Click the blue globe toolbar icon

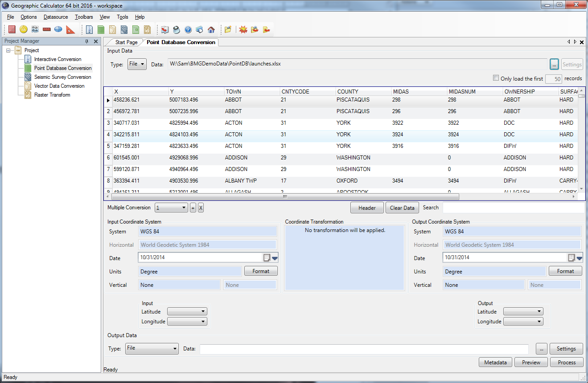click(58, 29)
